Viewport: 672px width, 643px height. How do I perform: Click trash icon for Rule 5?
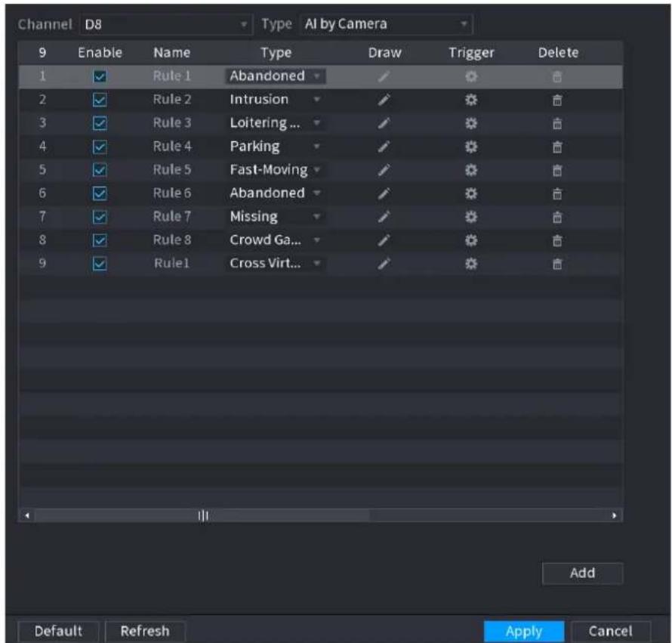click(x=557, y=170)
